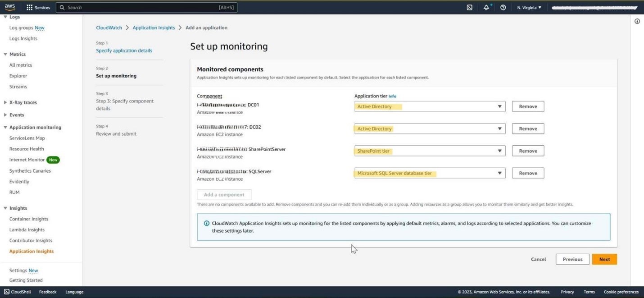Viewport: 644px width, 298px height.
Task: Focus the AWS search box
Action: pyautogui.click(x=146, y=7)
